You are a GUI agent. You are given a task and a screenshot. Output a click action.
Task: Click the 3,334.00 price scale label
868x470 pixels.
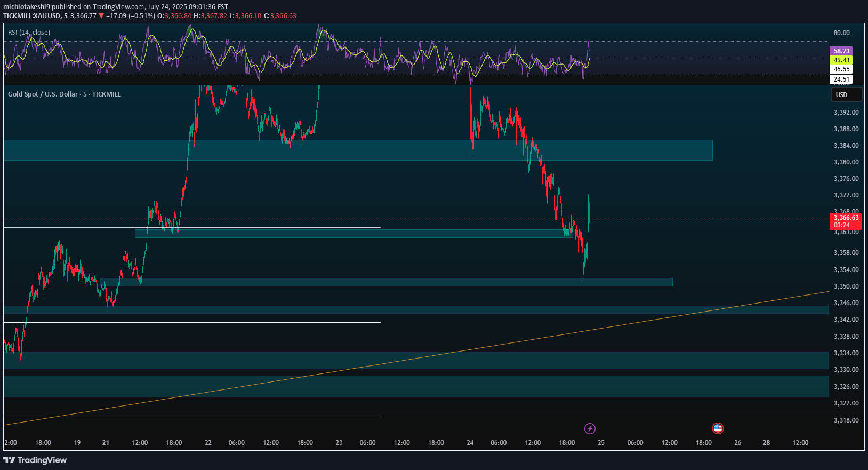[x=846, y=353]
